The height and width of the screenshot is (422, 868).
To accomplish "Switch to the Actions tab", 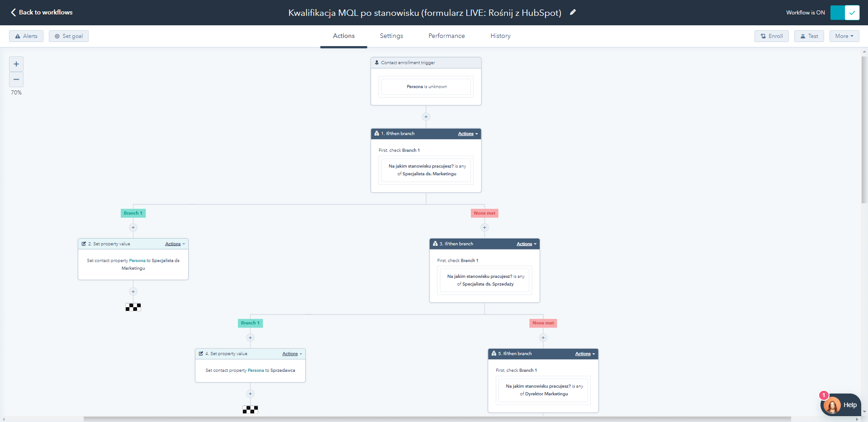I will [344, 36].
